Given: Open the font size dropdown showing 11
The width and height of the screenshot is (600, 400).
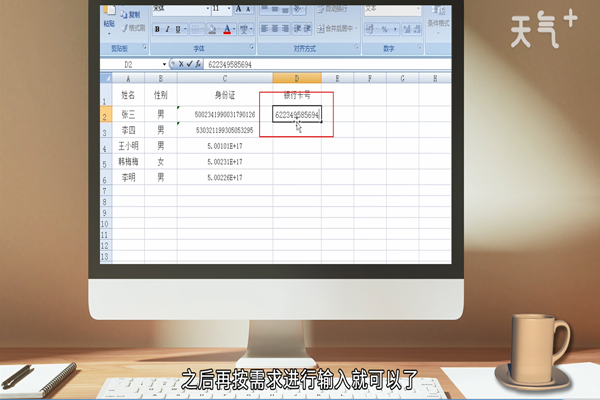Looking at the screenshot, I should [229, 9].
